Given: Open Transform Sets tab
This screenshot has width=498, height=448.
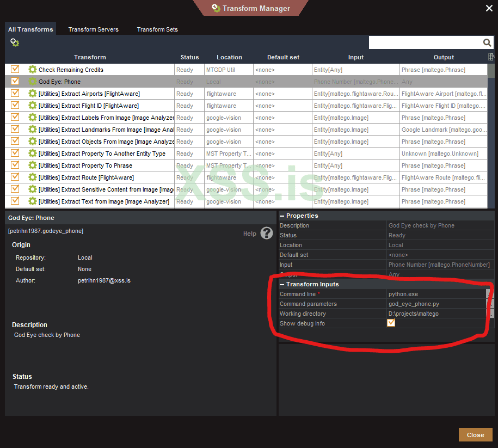Looking at the screenshot, I should [x=157, y=29].
